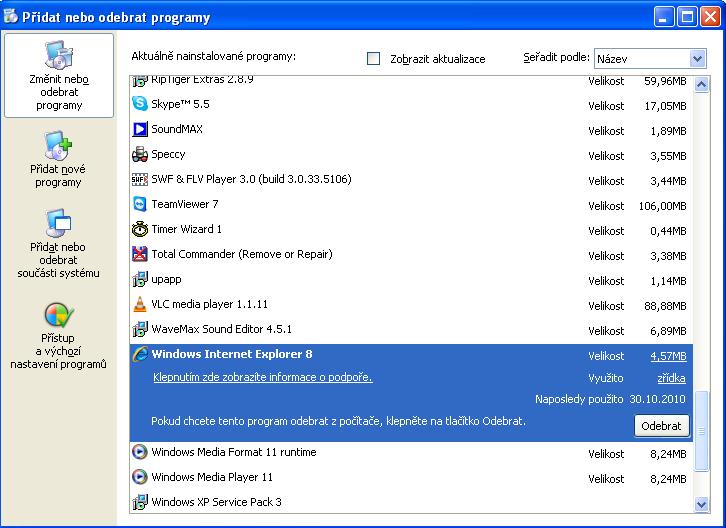726x528 pixels.
Task: Open Přidat nebo odebrat součásti systému
Action: [58, 243]
